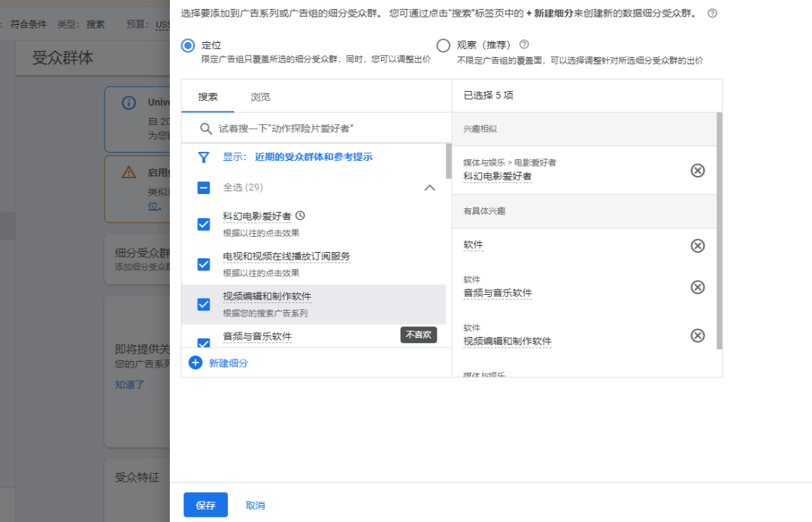Click the 已选择 5 项 header
The width and height of the screenshot is (812, 522).
(488, 96)
